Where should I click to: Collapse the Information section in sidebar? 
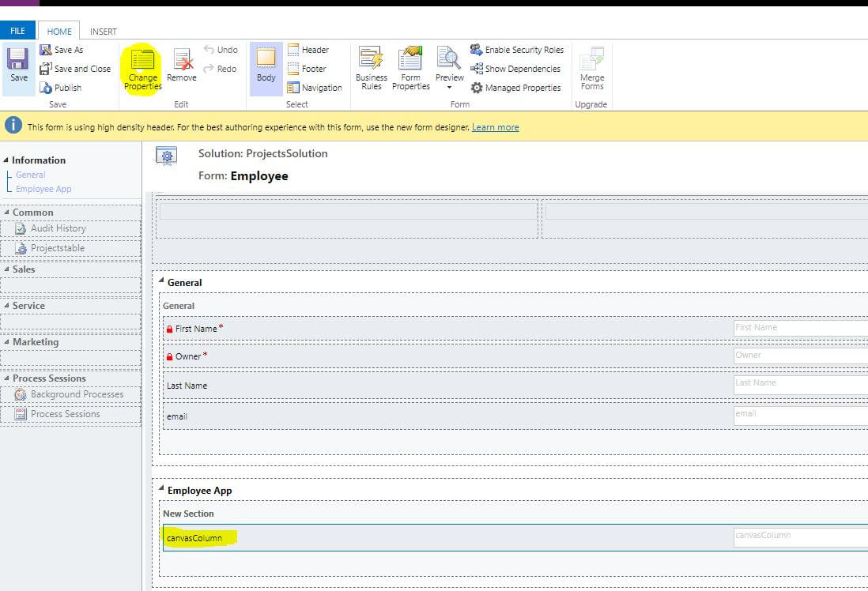point(6,160)
